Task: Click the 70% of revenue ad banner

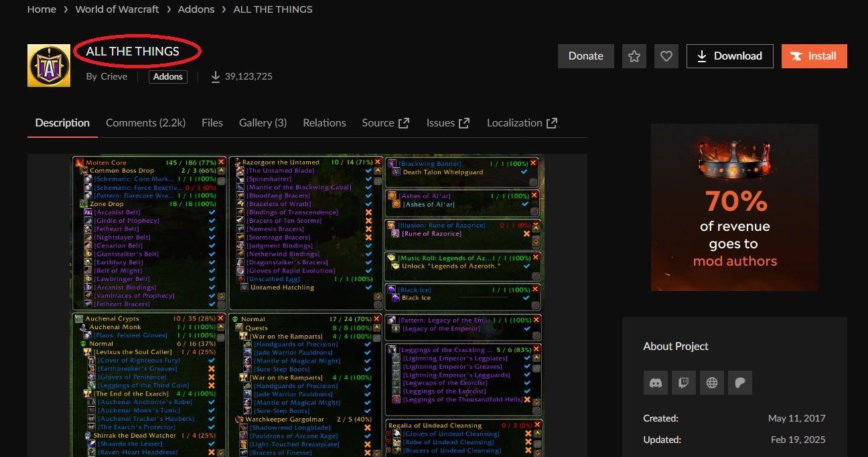Action: [x=735, y=207]
